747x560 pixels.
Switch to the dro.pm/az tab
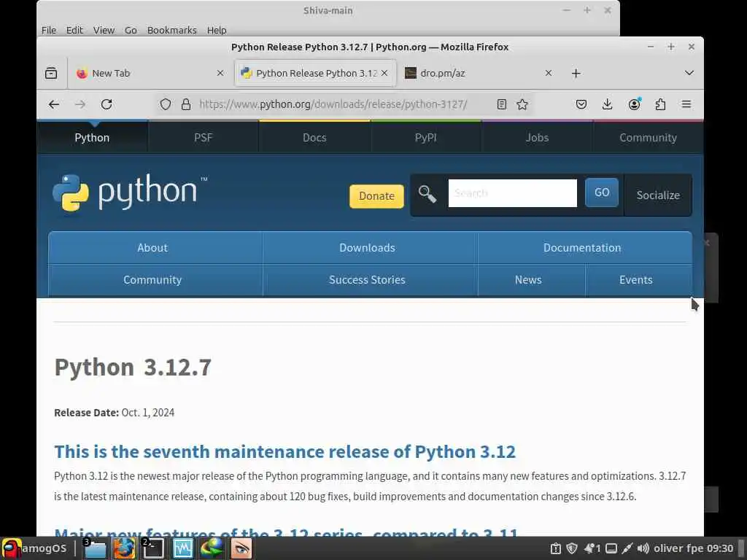tap(478, 73)
